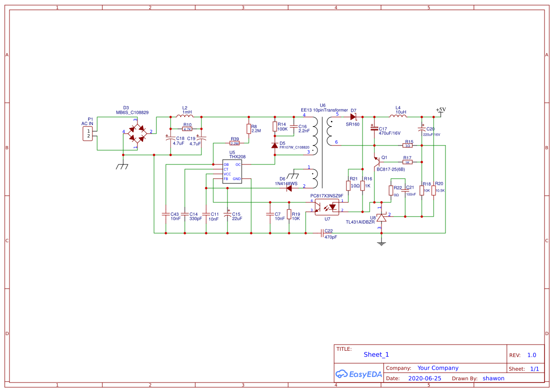
Task: Select the AC IN connector P1
Action: point(88,133)
